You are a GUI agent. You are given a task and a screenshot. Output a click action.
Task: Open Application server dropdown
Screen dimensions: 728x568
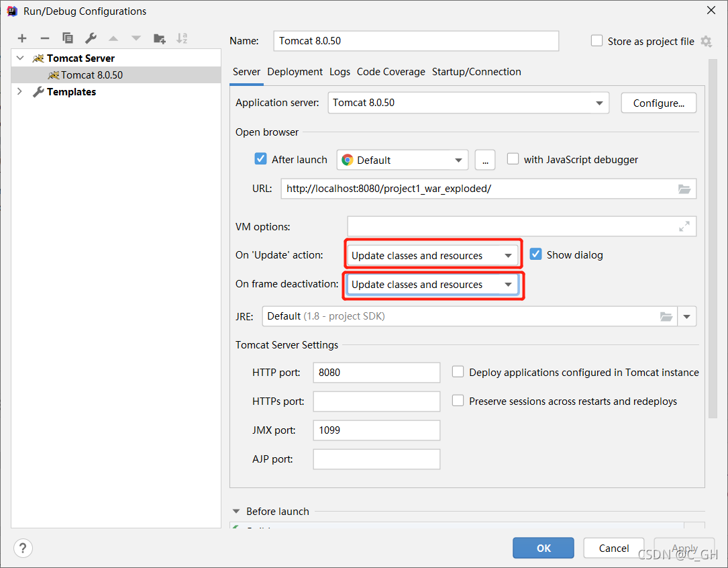click(x=468, y=103)
